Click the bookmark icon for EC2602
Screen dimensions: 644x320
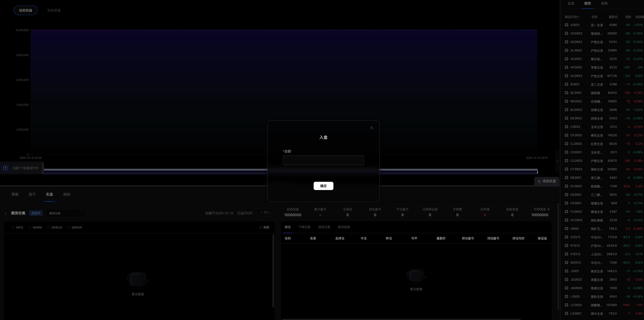566,186
